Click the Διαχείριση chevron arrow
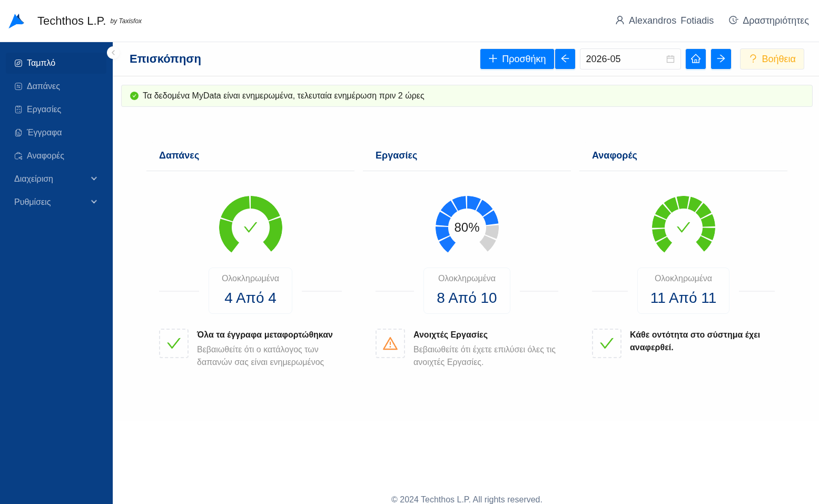This screenshot has height=504, width=819. pos(94,179)
